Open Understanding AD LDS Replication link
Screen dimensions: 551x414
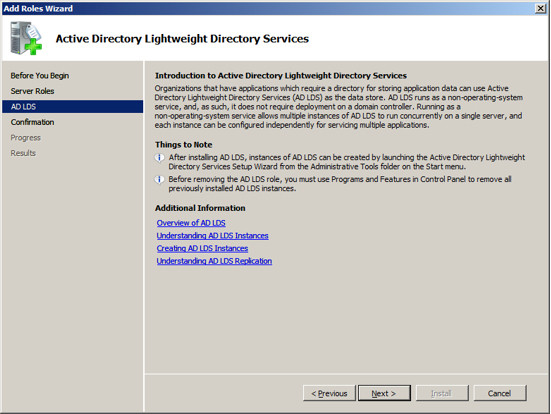pyautogui.click(x=214, y=261)
